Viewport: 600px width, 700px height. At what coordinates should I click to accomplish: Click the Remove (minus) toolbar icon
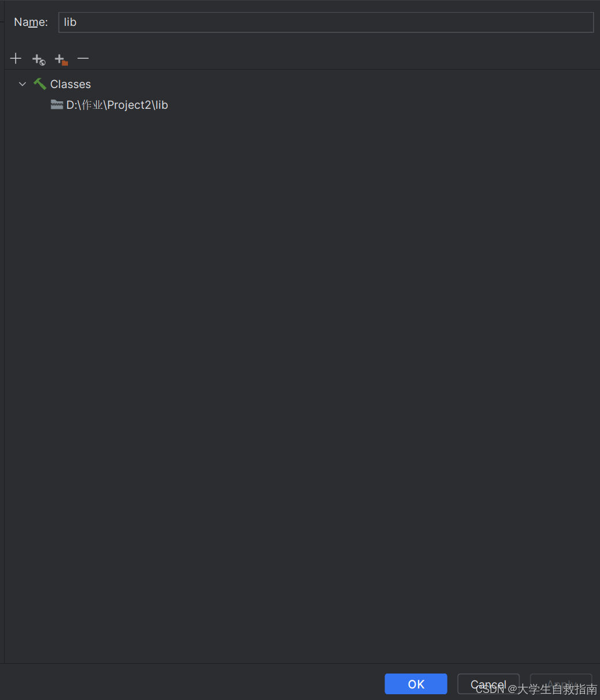click(83, 59)
